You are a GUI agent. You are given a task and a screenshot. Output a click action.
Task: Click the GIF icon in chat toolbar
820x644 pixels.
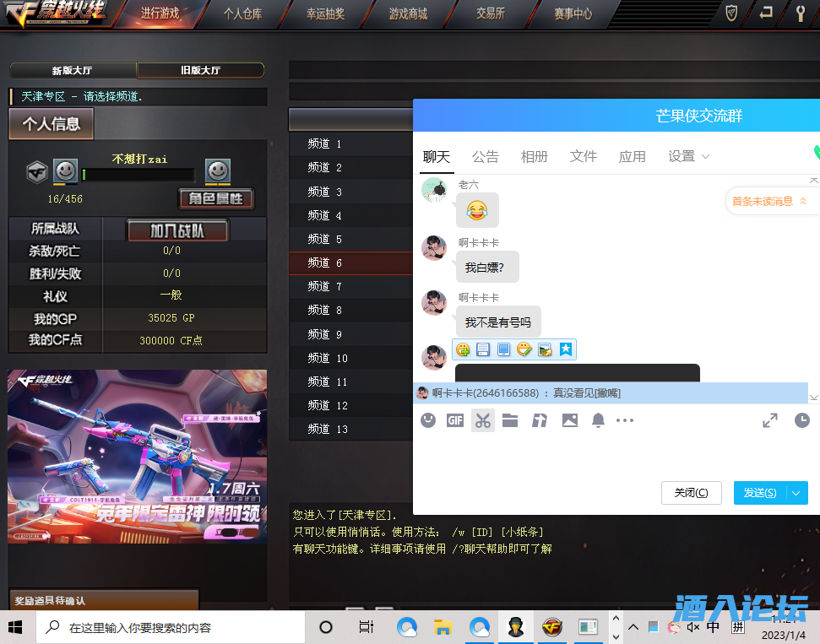coord(455,420)
